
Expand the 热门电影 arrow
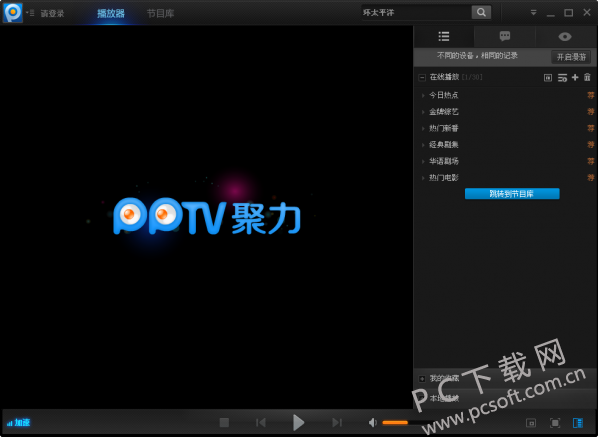point(423,178)
